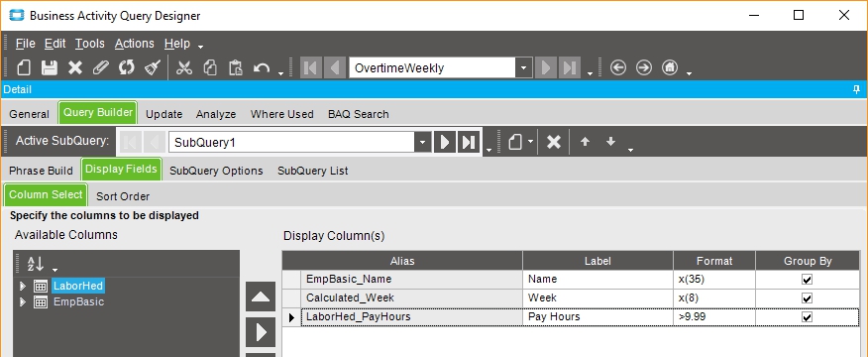Viewport: 868px width, 357px height.
Task: Toggle Group By for LaborHed_PayHours
Action: (808, 317)
